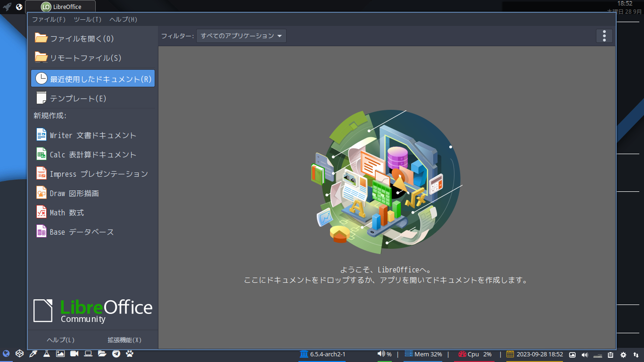Viewport: 644px width, 362px height.
Task: Create new Impress プレゼンテーション
Action: 93,174
